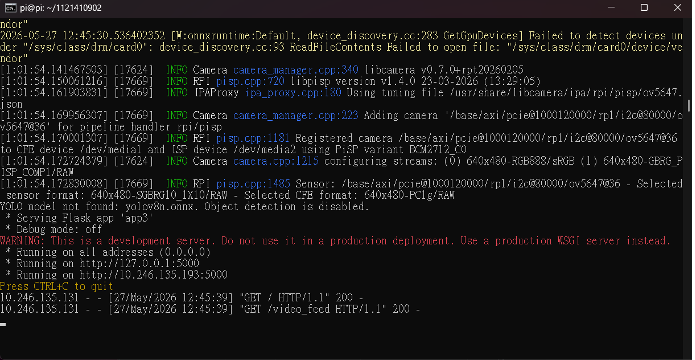Click the 'YOLO model not found' message
The image size is (695, 360).
pyautogui.click(x=184, y=207)
